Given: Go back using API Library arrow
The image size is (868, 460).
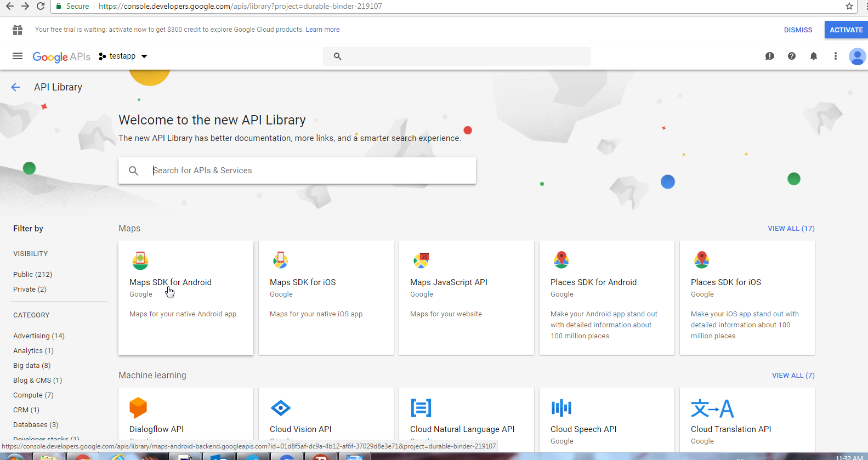Looking at the screenshot, I should point(15,87).
